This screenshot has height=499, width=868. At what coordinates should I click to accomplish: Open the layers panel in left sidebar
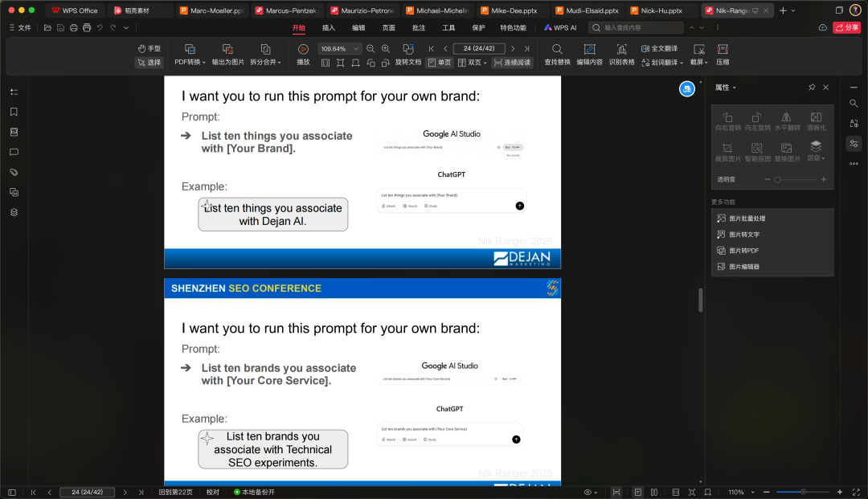(14, 212)
